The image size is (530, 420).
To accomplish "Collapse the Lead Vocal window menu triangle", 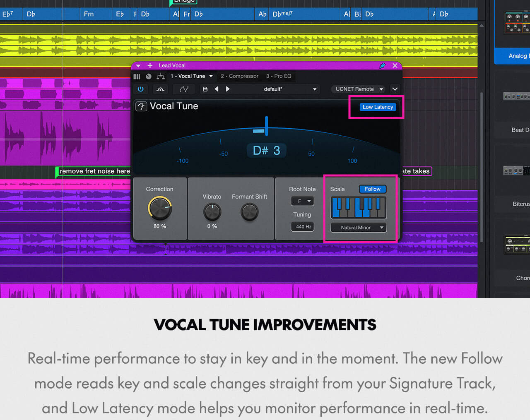I will (138, 66).
